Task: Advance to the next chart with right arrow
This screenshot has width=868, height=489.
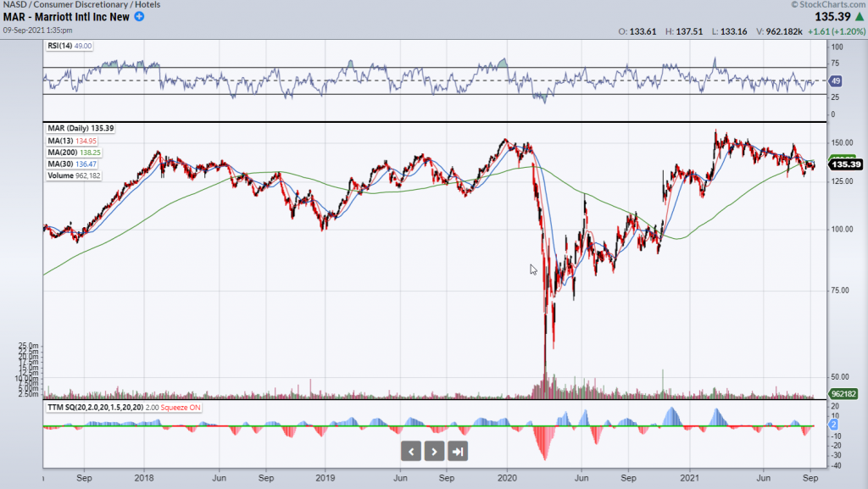Action: click(434, 452)
